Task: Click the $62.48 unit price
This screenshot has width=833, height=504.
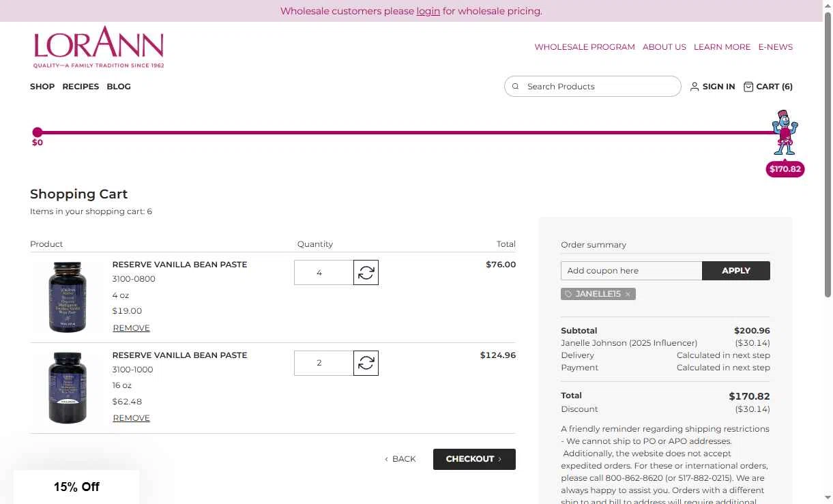Action: click(x=127, y=402)
